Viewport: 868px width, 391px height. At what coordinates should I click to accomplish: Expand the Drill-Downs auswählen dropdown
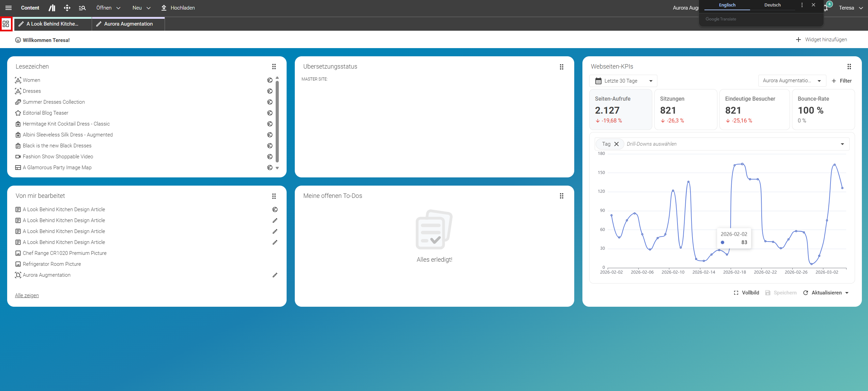(x=842, y=144)
